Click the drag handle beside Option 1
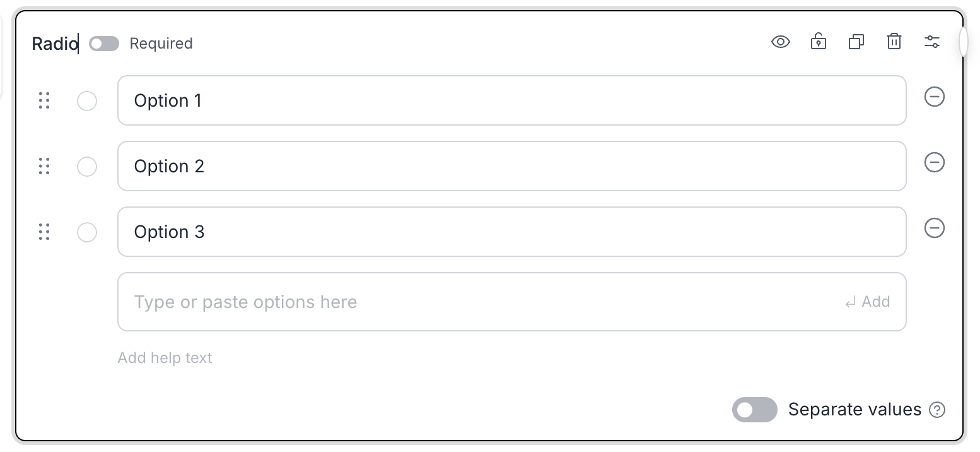 (44, 100)
